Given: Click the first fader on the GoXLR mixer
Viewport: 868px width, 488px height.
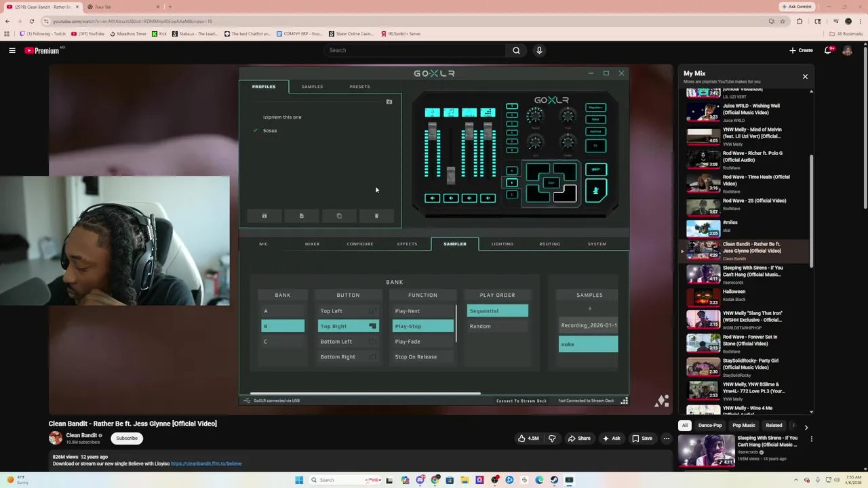Looking at the screenshot, I should click(432, 130).
